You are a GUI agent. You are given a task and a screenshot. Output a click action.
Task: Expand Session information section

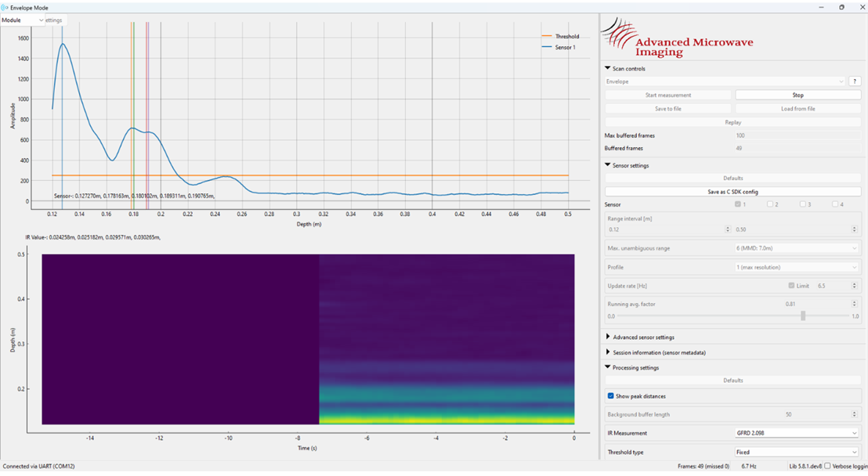(608, 352)
